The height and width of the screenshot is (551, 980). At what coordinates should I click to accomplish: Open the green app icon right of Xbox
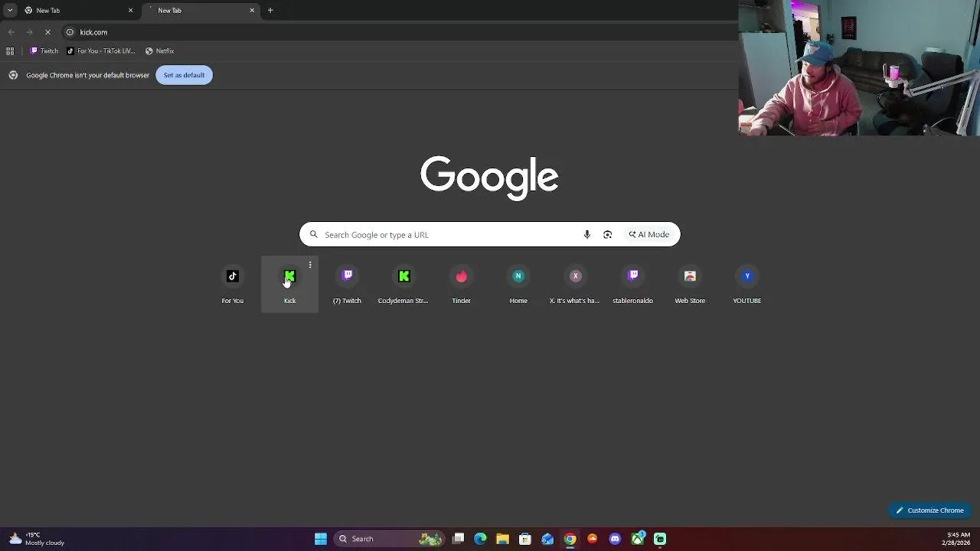[x=660, y=539]
